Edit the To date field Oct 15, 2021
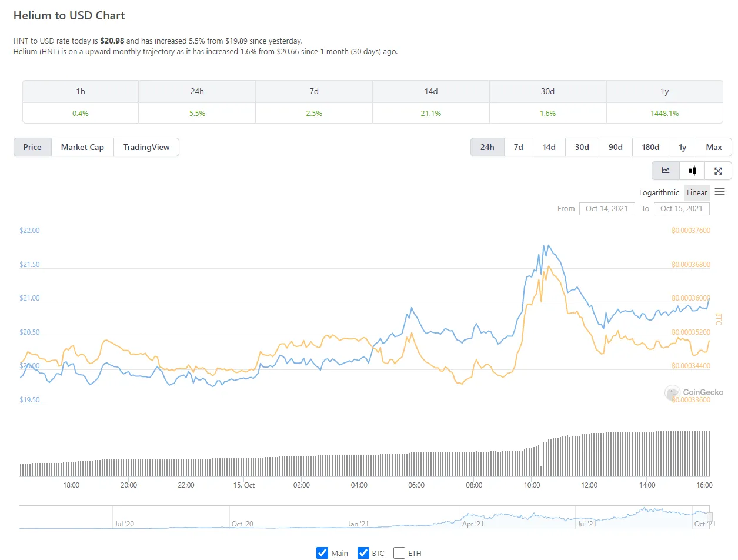Viewport: 738px width, 560px height. 682,208
